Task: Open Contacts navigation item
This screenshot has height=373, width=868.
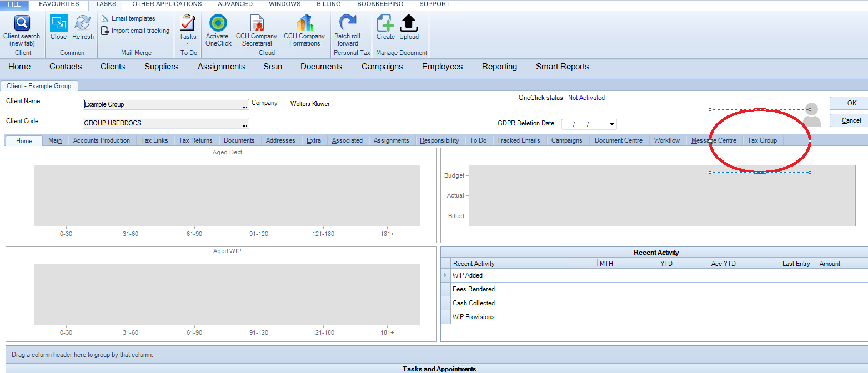Action: tap(66, 67)
